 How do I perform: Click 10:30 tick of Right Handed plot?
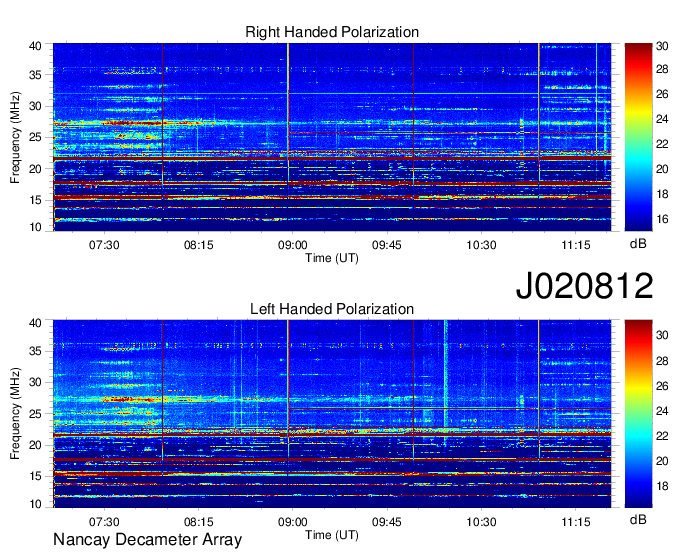(481, 245)
